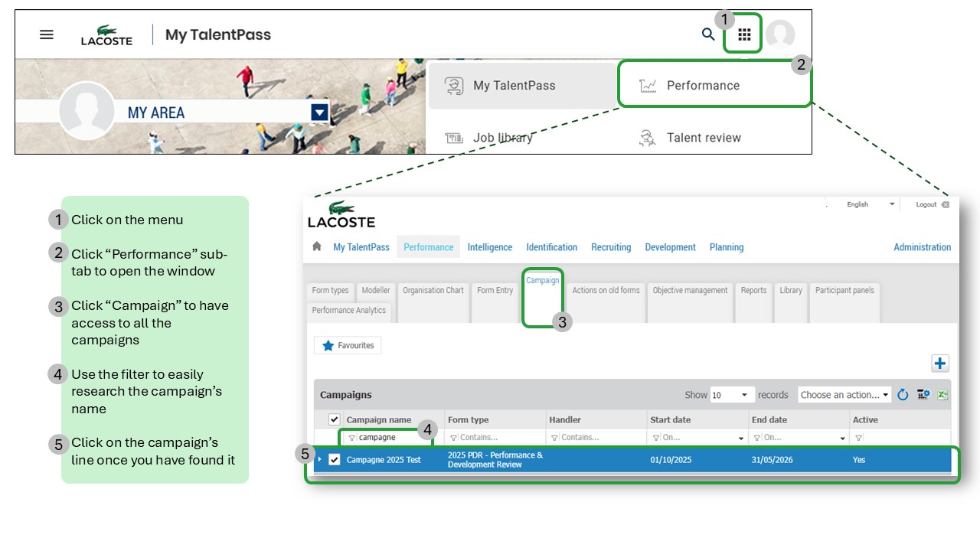Expand the Campagne 2025 Test row arrow

coord(320,459)
